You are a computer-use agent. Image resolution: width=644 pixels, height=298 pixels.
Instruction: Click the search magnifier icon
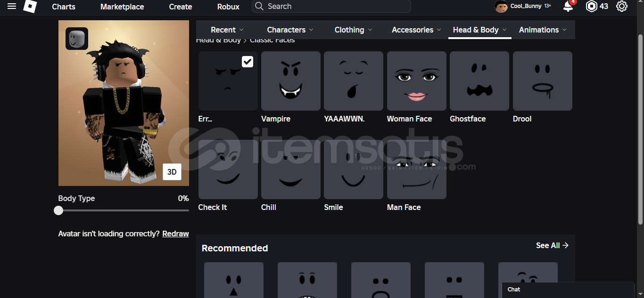tap(259, 6)
